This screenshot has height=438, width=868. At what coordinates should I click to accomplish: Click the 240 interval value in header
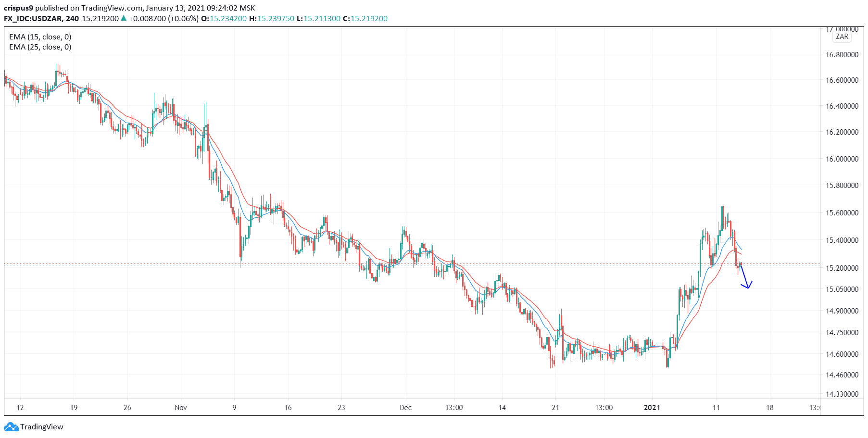[x=73, y=18]
